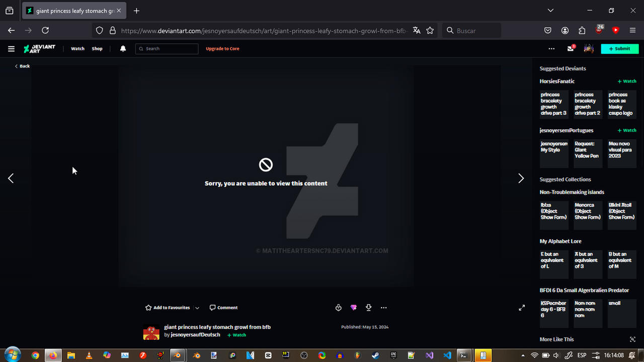Bookmark this page with the star
The width and height of the screenshot is (644, 362).
[430, 30]
